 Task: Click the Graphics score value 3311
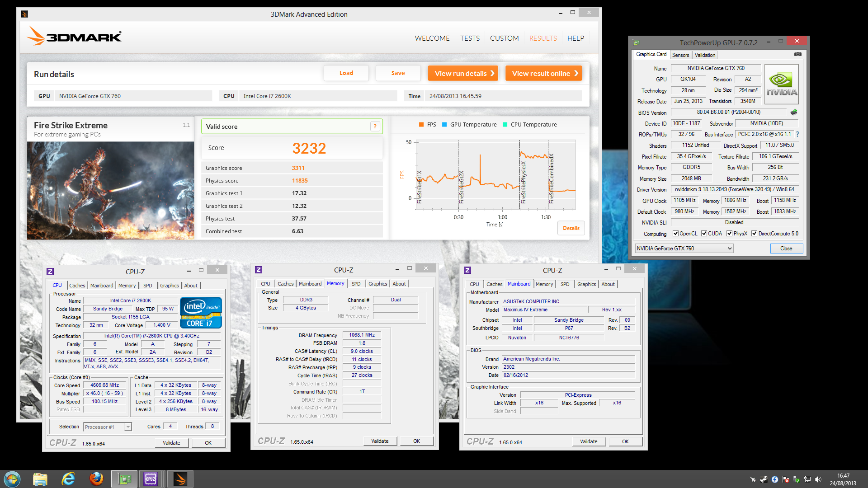click(x=298, y=168)
